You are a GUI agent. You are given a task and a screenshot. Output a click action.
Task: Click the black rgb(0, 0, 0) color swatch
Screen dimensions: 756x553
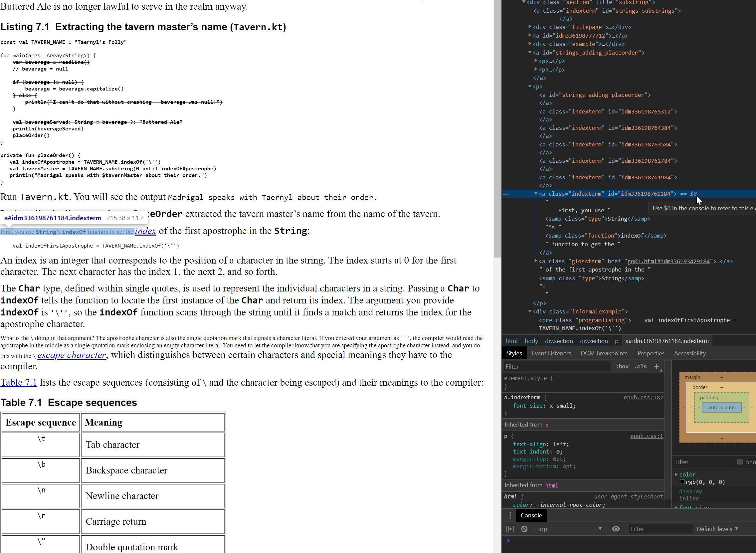click(683, 482)
